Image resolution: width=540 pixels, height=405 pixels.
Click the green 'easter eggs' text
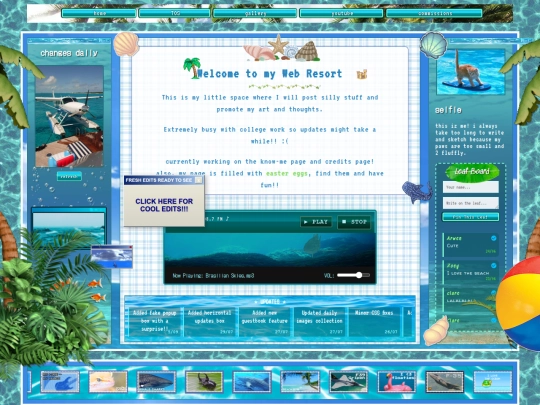click(x=287, y=173)
